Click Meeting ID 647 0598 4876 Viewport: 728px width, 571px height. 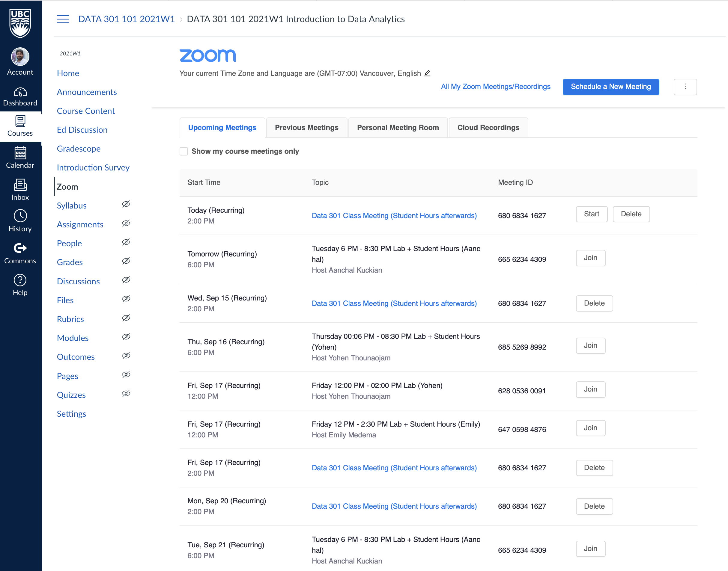click(522, 430)
